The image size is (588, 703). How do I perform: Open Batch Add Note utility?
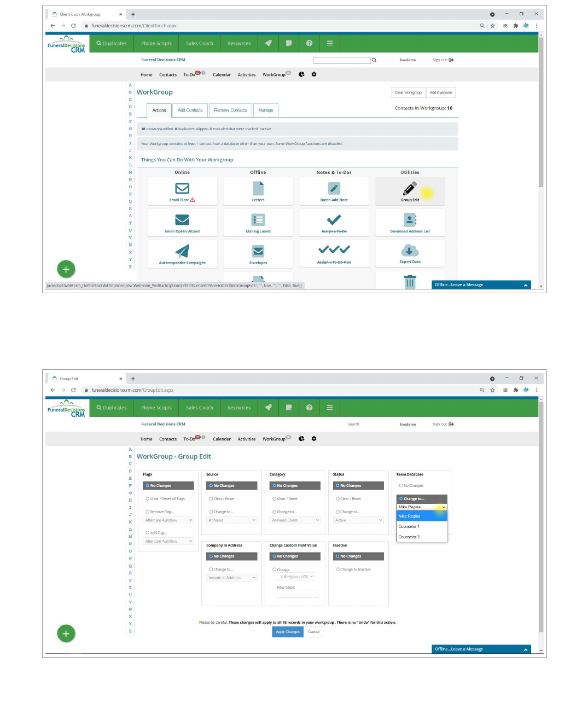[334, 189]
